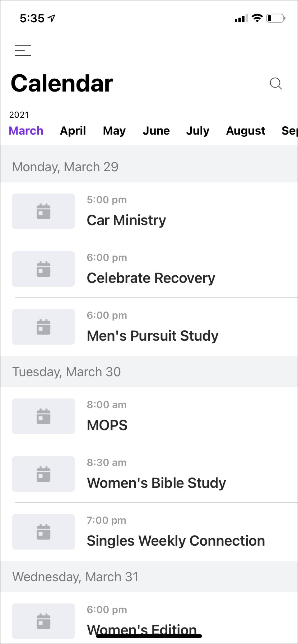Open the Celebrate Recovery event
Viewport: 298px width, 644px height.
(x=151, y=278)
